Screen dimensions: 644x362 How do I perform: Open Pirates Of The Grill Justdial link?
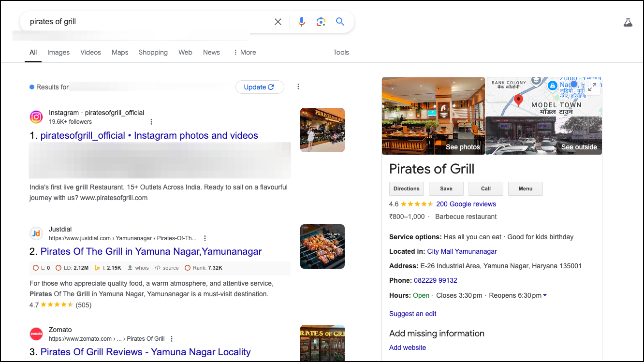151,251
